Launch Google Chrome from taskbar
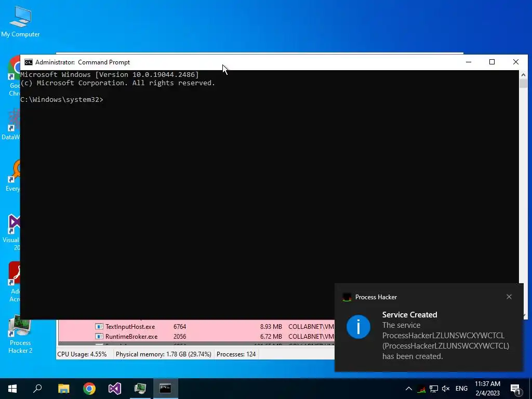 (x=89, y=389)
